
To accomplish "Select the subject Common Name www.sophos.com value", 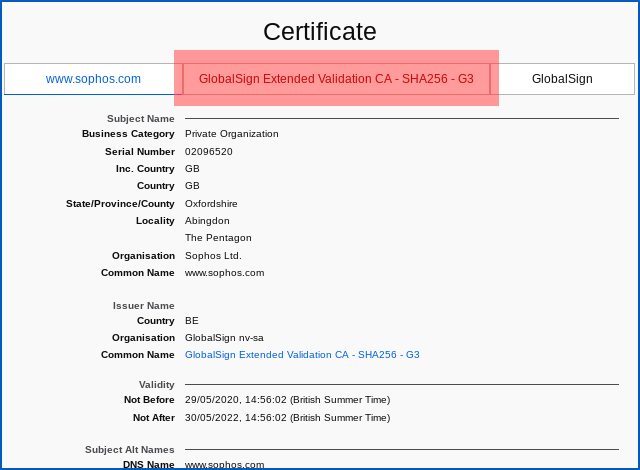I will pyautogui.click(x=224, y=273).
